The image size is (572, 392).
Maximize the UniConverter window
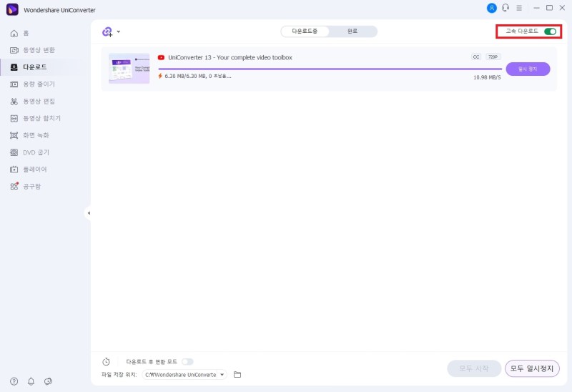click(x=549, y=8)
